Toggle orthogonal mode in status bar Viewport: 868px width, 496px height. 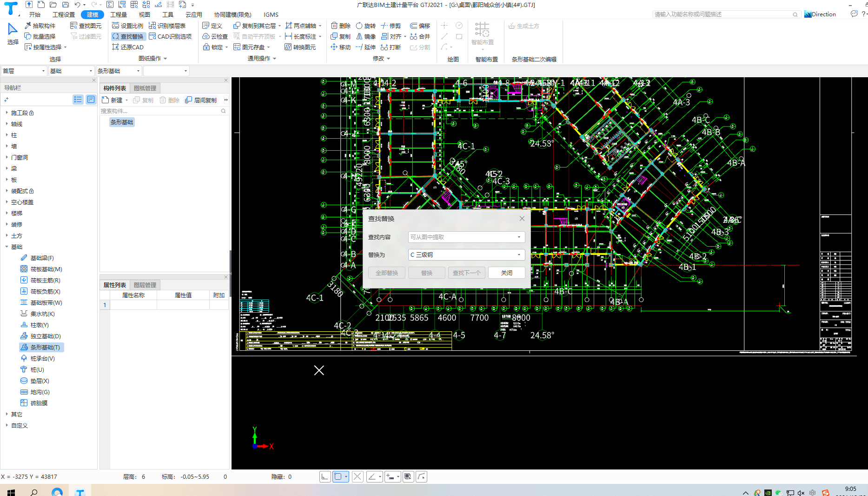click(325, 476)
